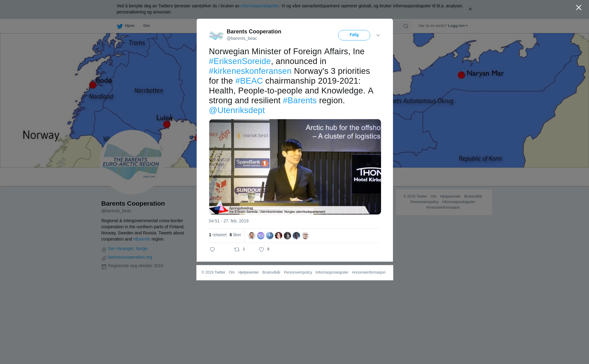Click the retweet icon under the tweet
Viewport: 589px width, 364px height.
(237, 249)
